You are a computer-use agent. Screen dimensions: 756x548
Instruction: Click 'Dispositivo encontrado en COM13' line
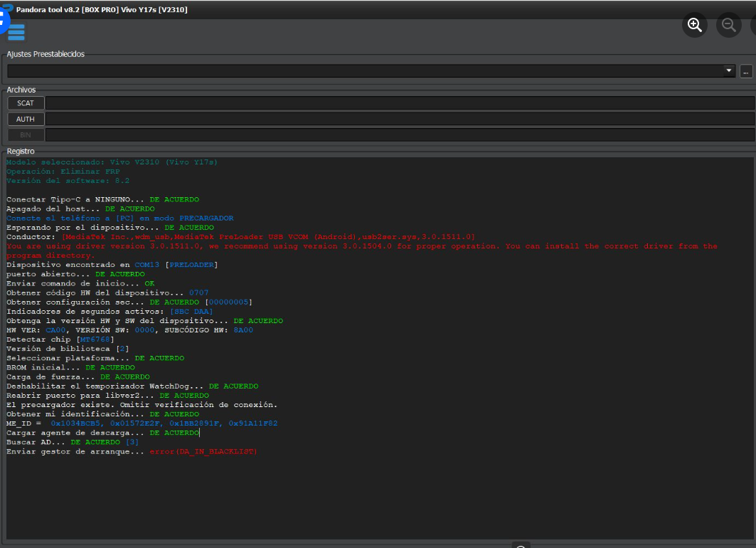(112, 265)
